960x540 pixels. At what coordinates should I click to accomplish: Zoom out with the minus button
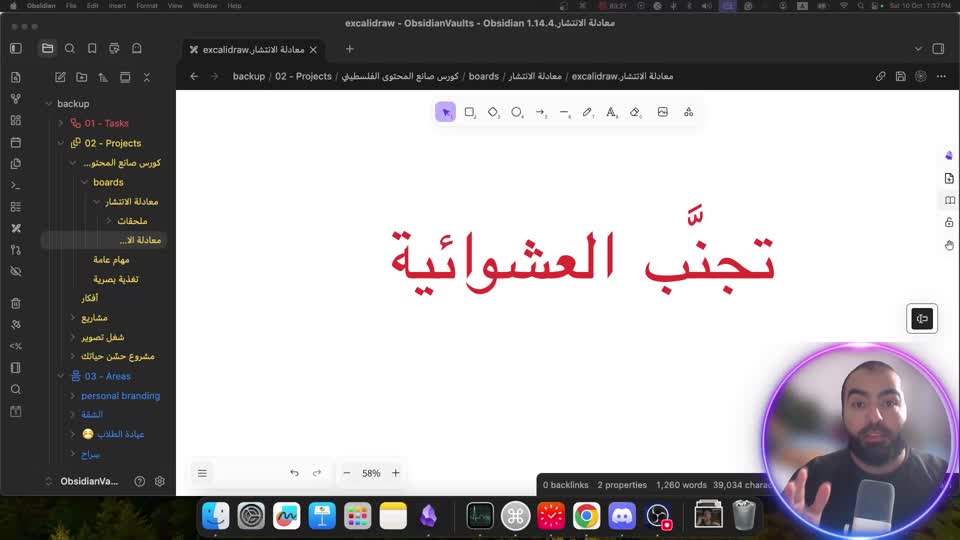[347, 473]
